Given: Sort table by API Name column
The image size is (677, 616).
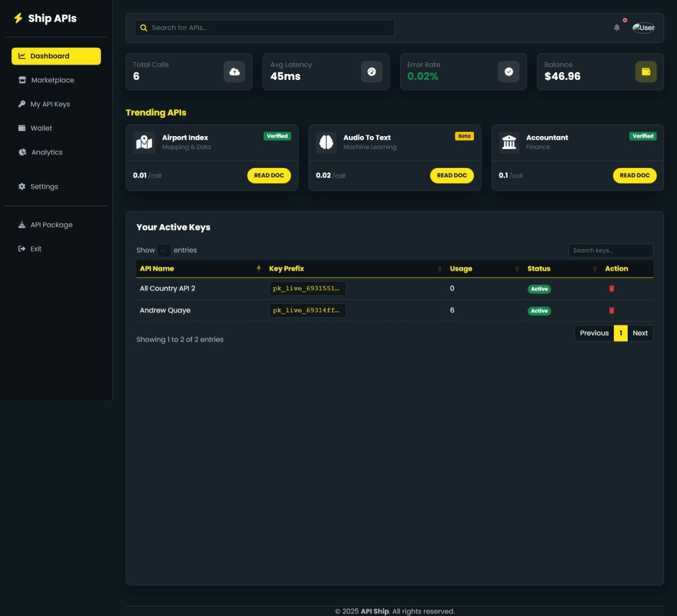Looking at the screenshot, I should tap(157, 268).
